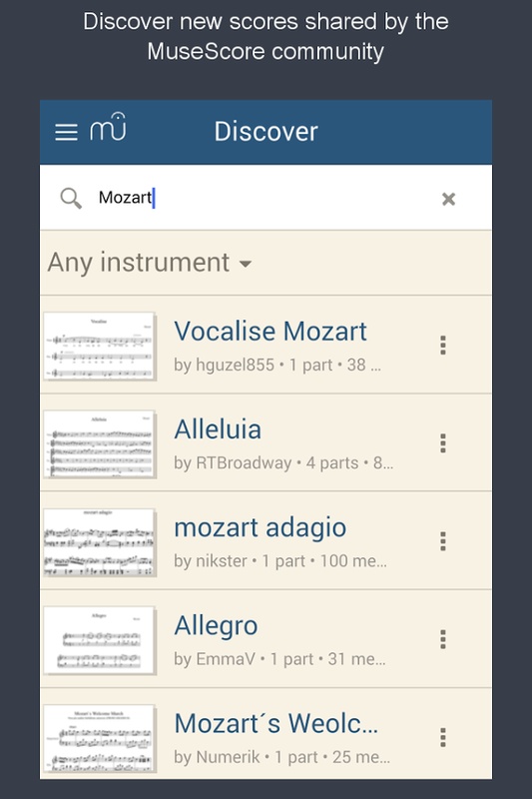Screen dimensions: 532x799
Task: Select the Mozart's Weolc... score title
Action: 275,723
